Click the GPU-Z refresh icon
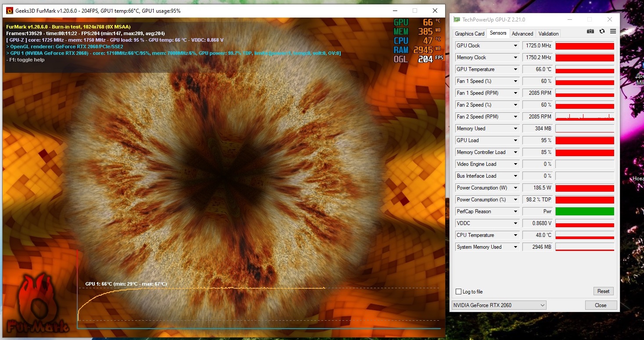The image size is (644, 340). tap(602, 31)
